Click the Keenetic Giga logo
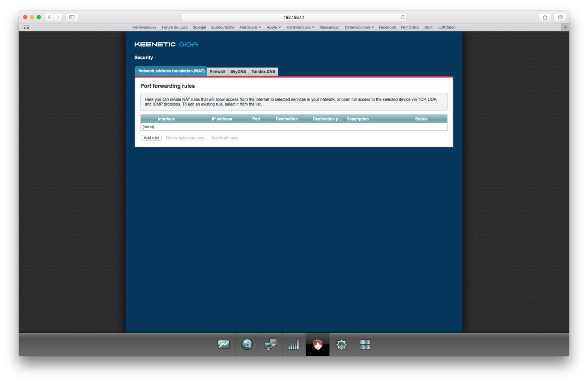The image size is (588, 383). pyautogui.click(x=166, y=44)
